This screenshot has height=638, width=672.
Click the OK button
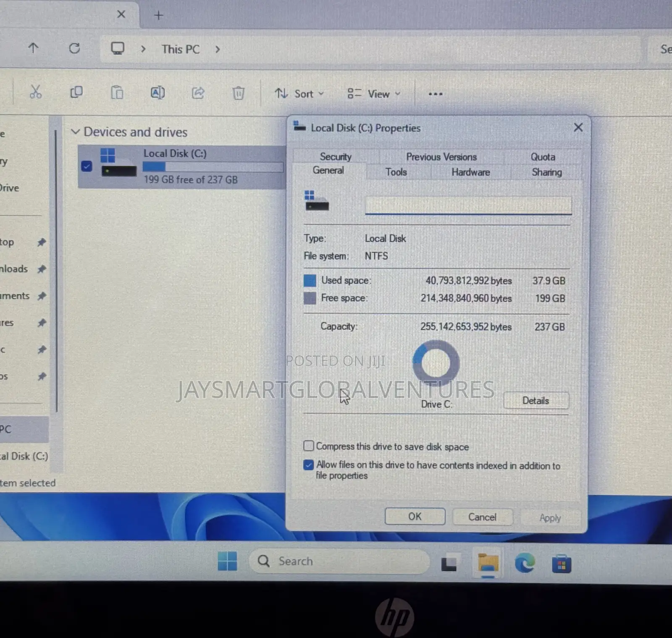click(415, 517)
